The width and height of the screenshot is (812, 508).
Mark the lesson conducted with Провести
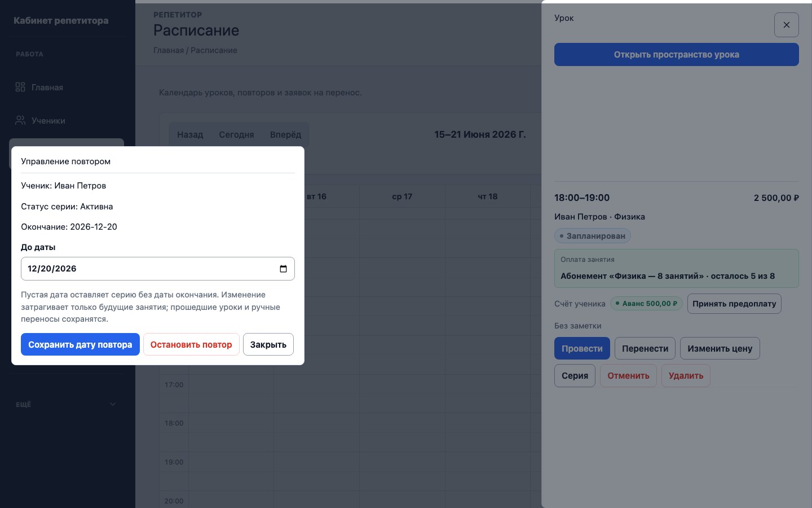tap(582, 348)
